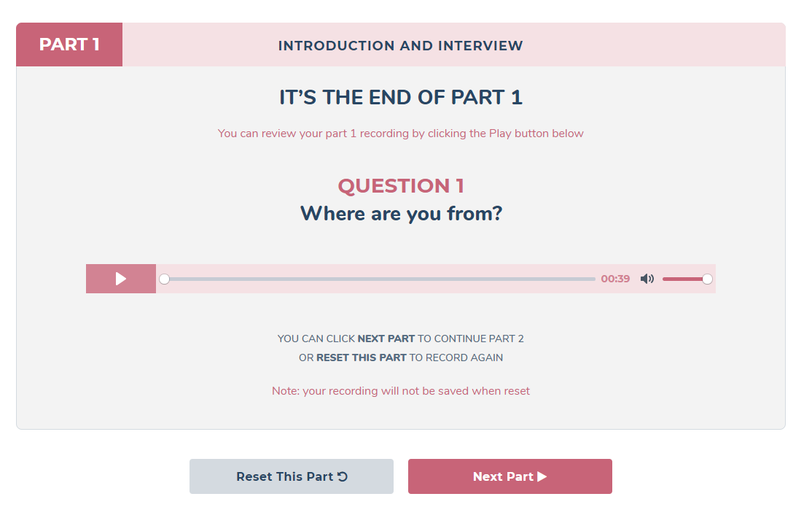Screen dimensions: 812x518
Task: Click the review recording instruction text
Action: point(400,134)
